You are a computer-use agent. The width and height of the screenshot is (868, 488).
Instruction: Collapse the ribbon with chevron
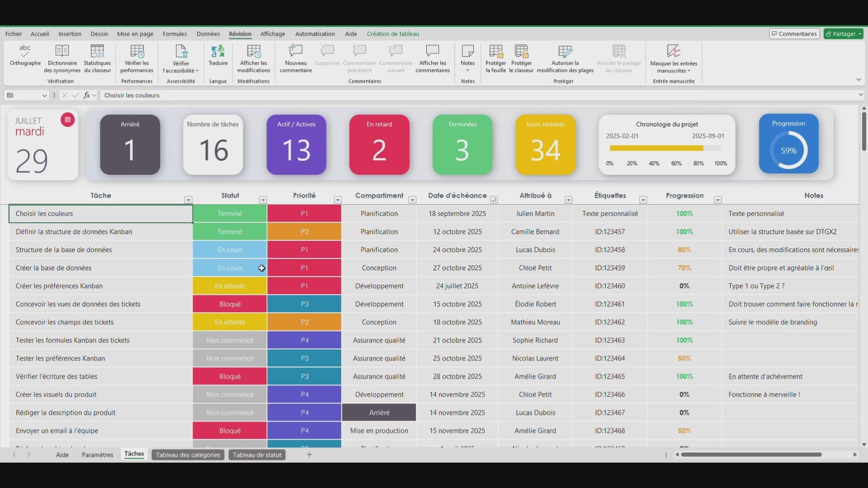point(859,80)
